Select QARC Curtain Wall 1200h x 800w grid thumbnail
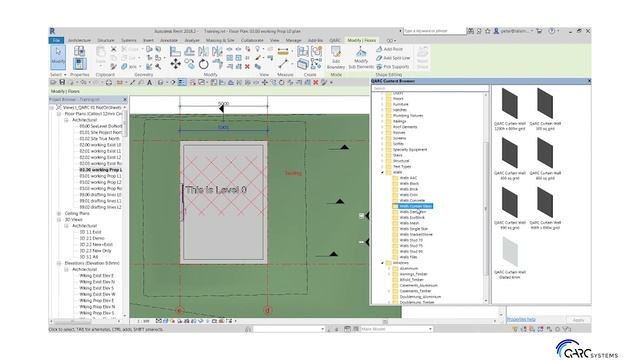This screenshot has width=640, height=360. click(x=509, y=109)
